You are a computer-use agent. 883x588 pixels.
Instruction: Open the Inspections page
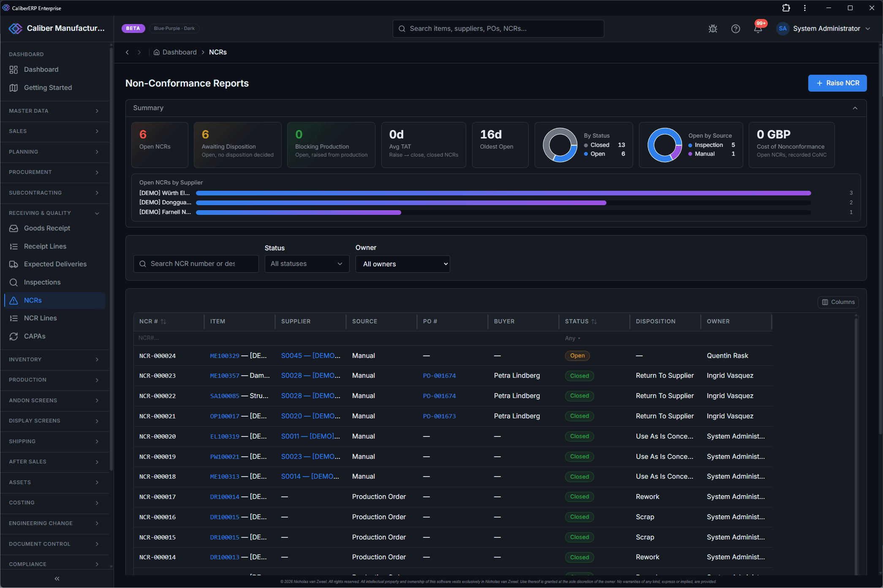pyautogui.click(x=54, y=282)
